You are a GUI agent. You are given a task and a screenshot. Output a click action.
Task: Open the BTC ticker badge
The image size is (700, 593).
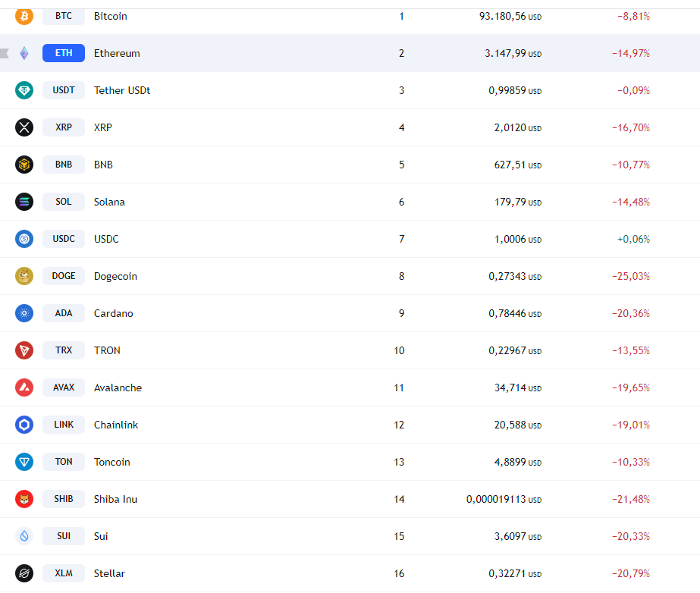click(x=64, y=16)
